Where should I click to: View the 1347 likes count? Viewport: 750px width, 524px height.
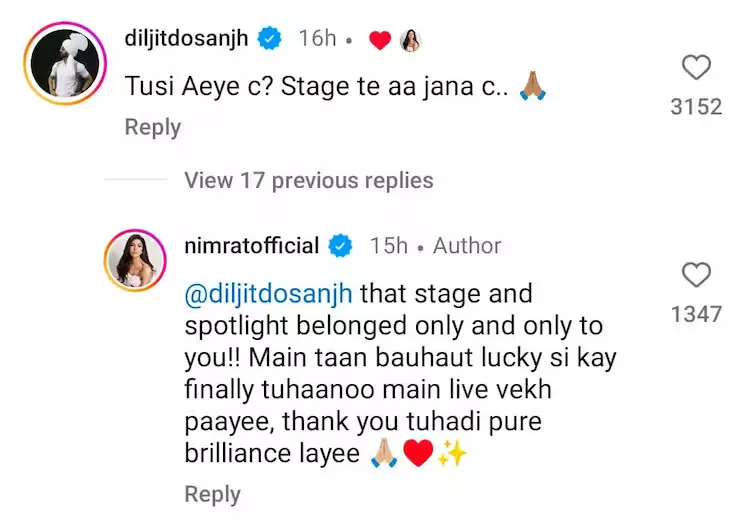(x=696, y=315)
